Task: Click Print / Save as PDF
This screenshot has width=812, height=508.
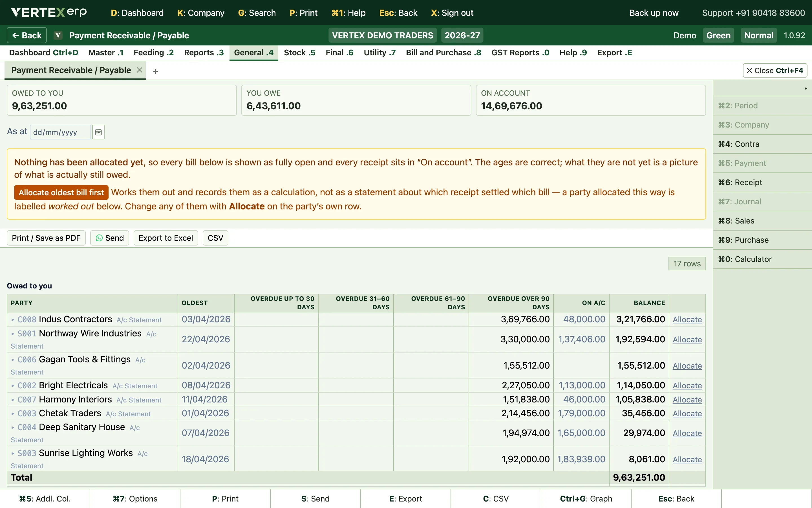Action: tap(46, 238)
